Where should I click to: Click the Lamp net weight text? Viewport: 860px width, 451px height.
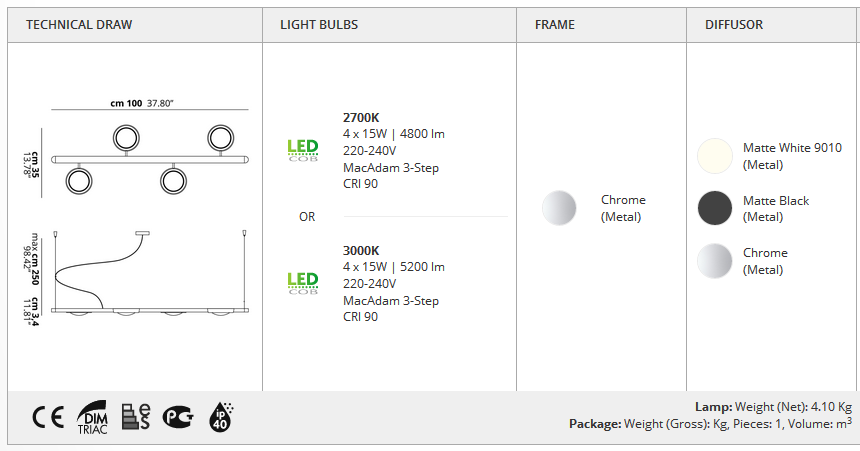click(773, 407)
